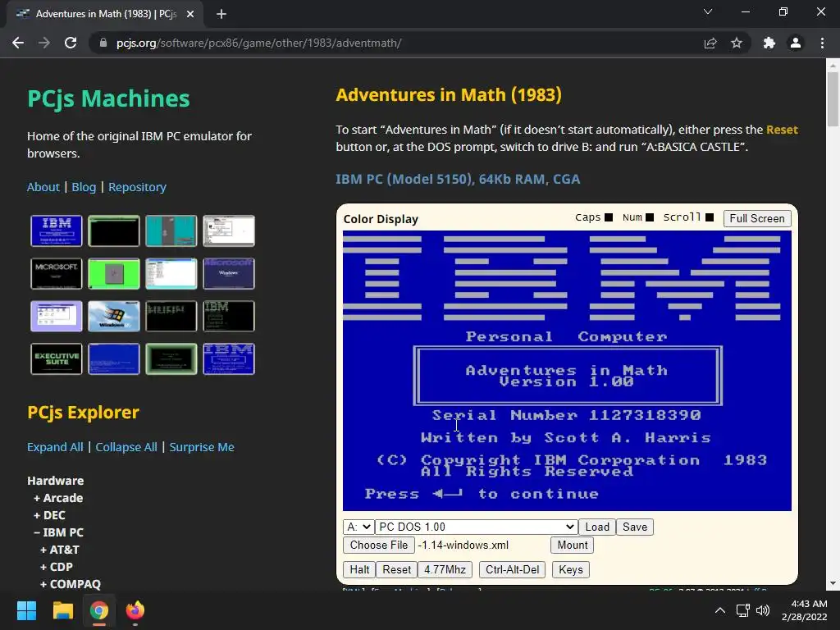
Task: Open the Chrome three-dot menu
Action: coord(822,43)
